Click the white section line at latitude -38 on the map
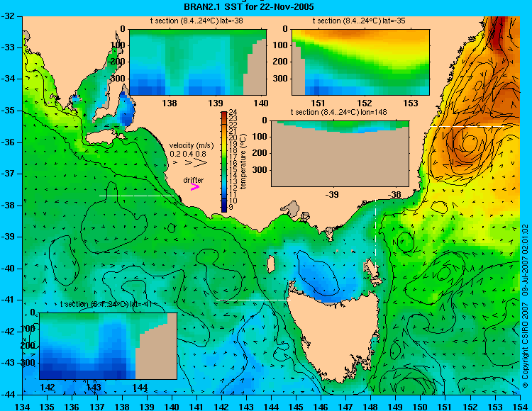The image size is (532, 411). tap(136, 196)
